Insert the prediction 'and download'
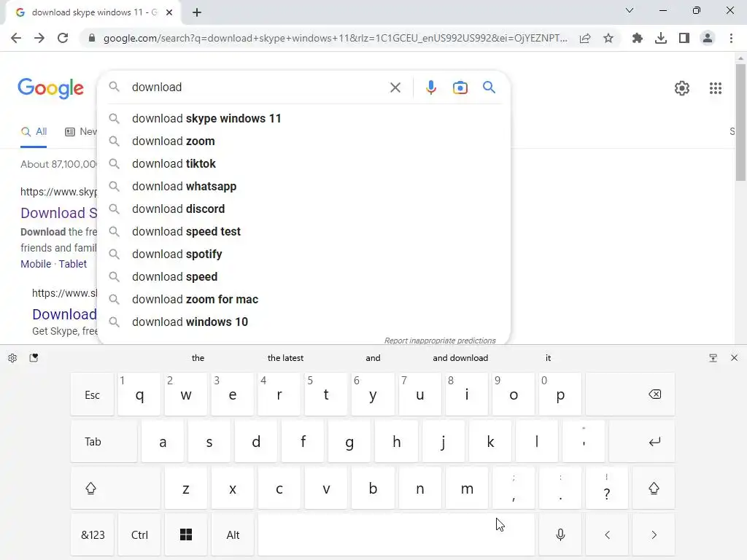This screenshot has width=747, height=560. (x=460, y=358)
